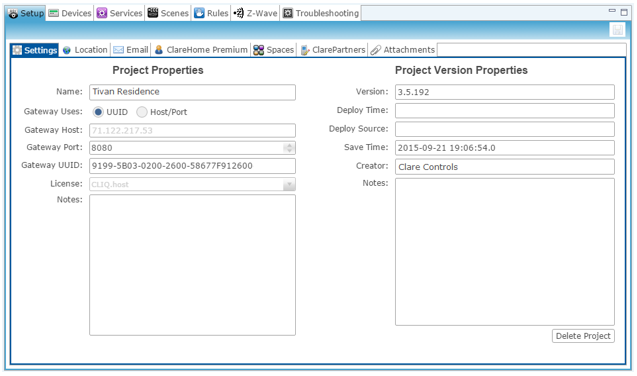Click the Settings sub-tab gear icon
The height and width of the screenshot is (376, 637).
click(x=17, y=50)
